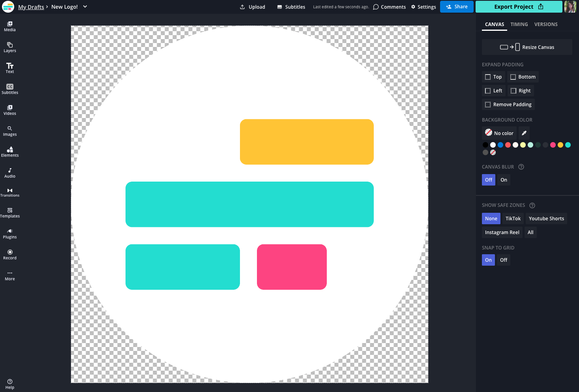This screenshot has height=392, width=579.
Task: Open the Transitions panel
Action: [9, 192]
